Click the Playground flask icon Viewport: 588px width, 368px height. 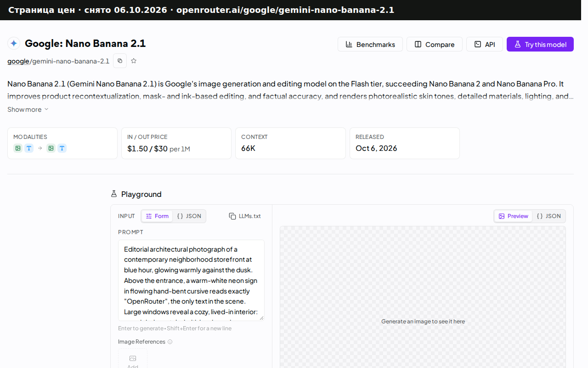tap(114, 194)
